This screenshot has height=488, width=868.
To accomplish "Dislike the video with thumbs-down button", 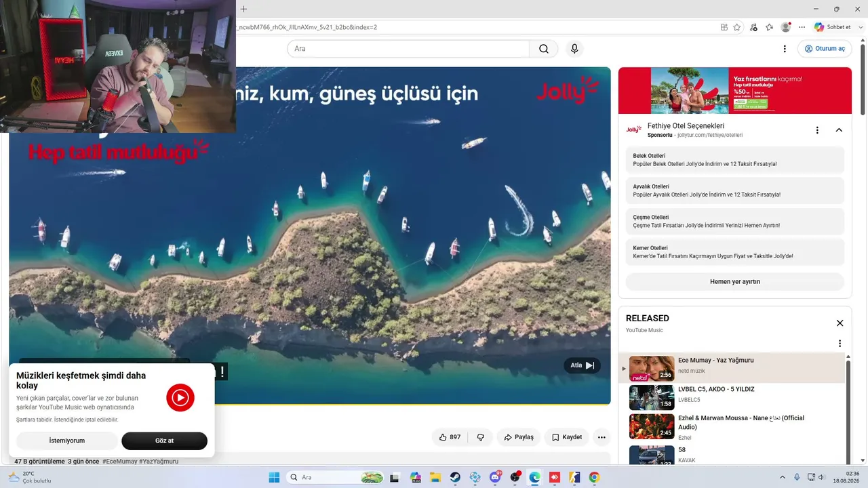I will tap(480, 437).
